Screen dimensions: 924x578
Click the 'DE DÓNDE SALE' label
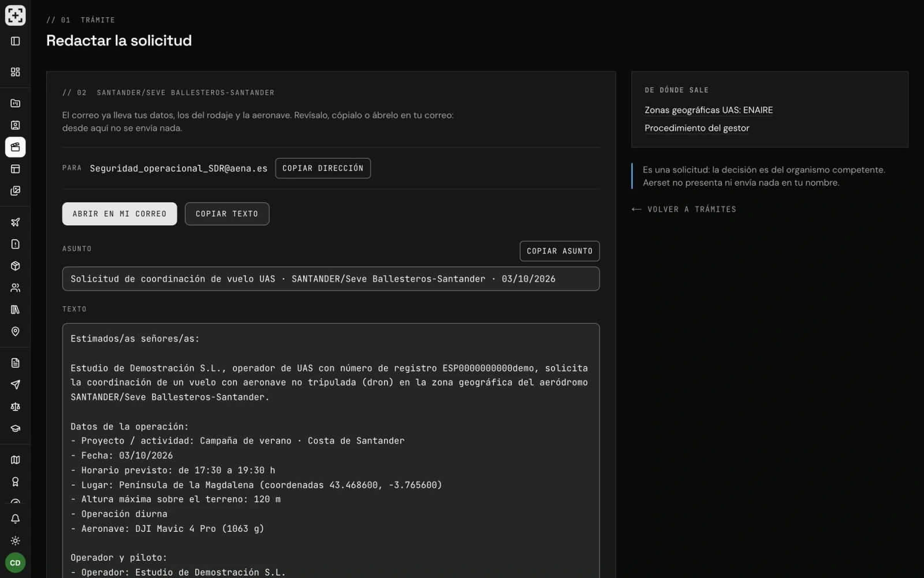point(677,90)
